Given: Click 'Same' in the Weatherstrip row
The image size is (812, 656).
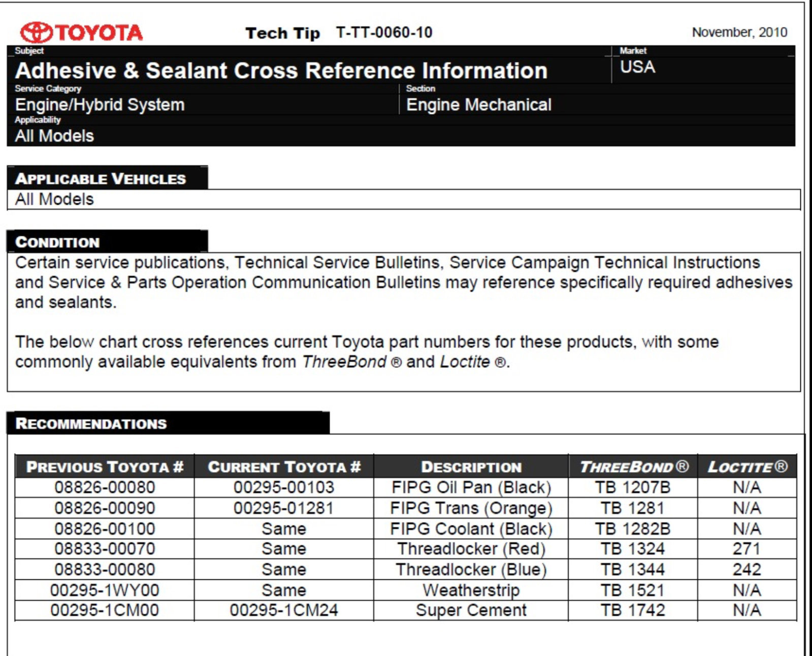Looking at the screenshot, I should (x=284, y=590).
